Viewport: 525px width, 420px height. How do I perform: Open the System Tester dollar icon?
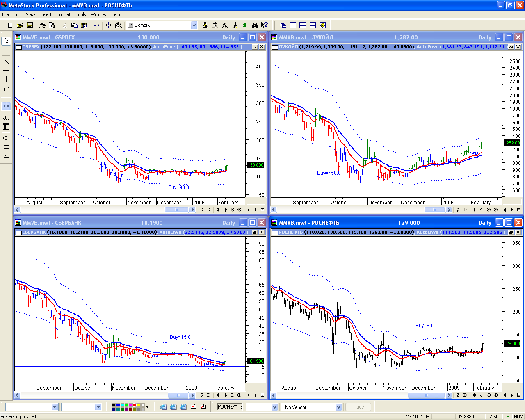(244, 25)
